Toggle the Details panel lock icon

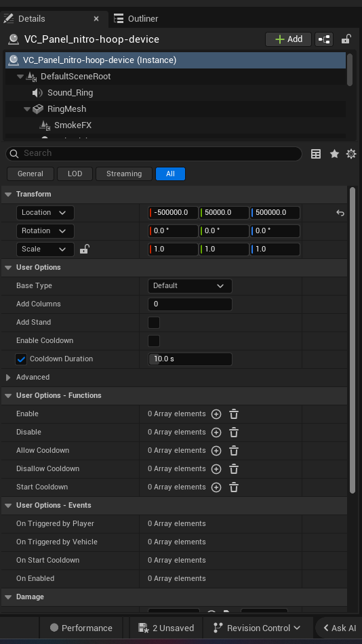pos(346,39)
